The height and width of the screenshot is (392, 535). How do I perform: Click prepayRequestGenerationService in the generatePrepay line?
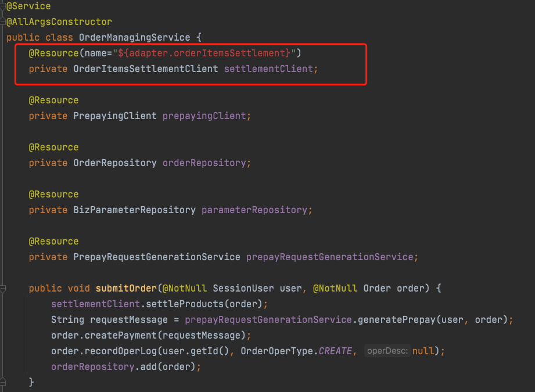tap(268, 320)
